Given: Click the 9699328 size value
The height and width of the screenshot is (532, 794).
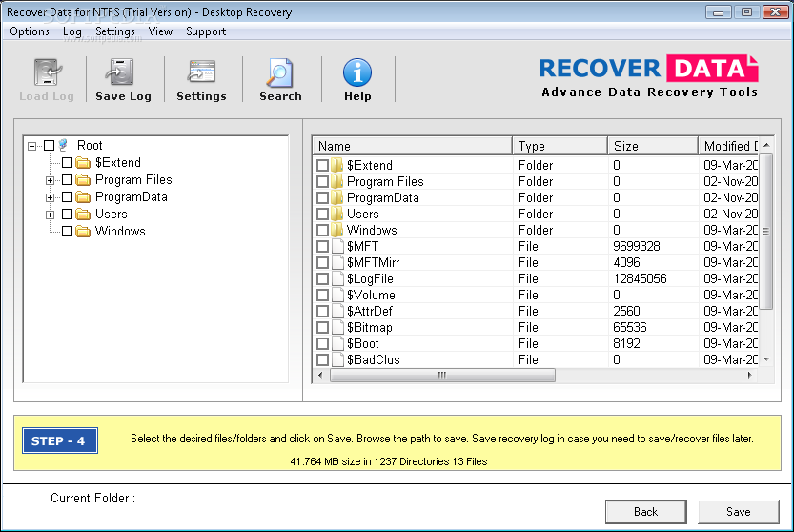Looking at the screenshot, I should [x=637, y=246].
